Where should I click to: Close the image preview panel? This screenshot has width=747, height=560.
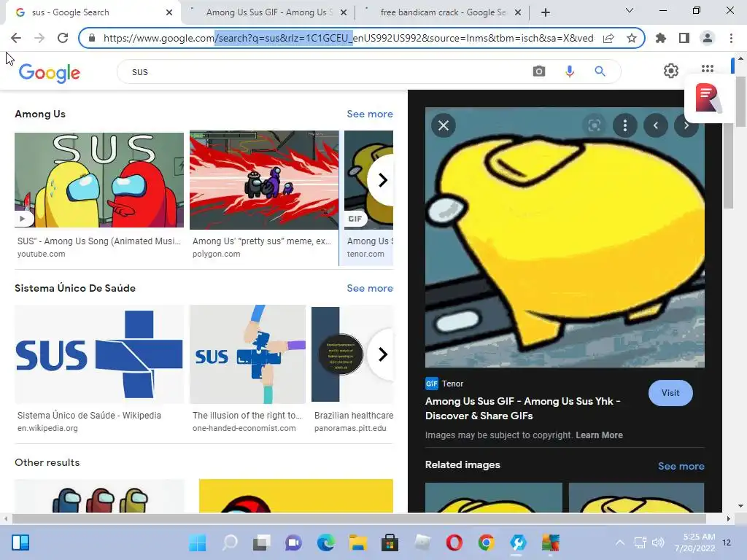click(444, 125)
